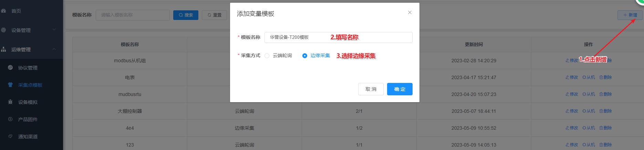Click the 模板名称 field in dialog

click(338, 37)
